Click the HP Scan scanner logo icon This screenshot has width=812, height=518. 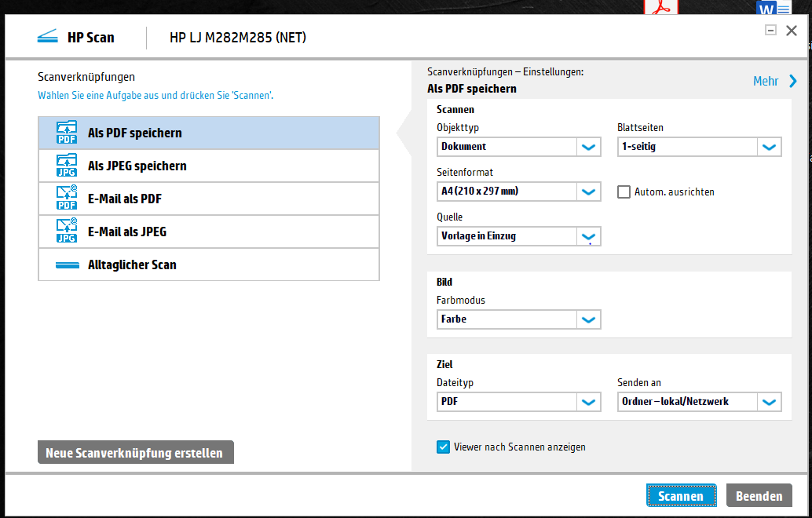tap(48, 37)
